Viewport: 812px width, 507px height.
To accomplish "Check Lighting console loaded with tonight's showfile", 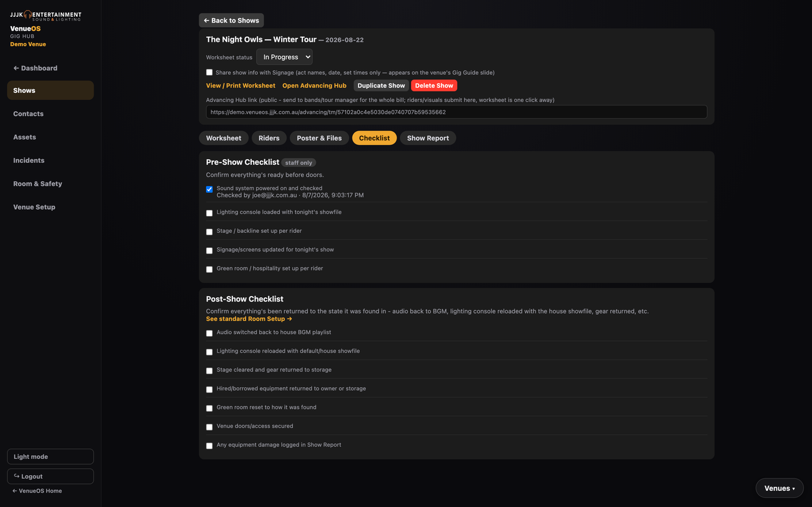I will pyautogui.click(x=209, y=213).
